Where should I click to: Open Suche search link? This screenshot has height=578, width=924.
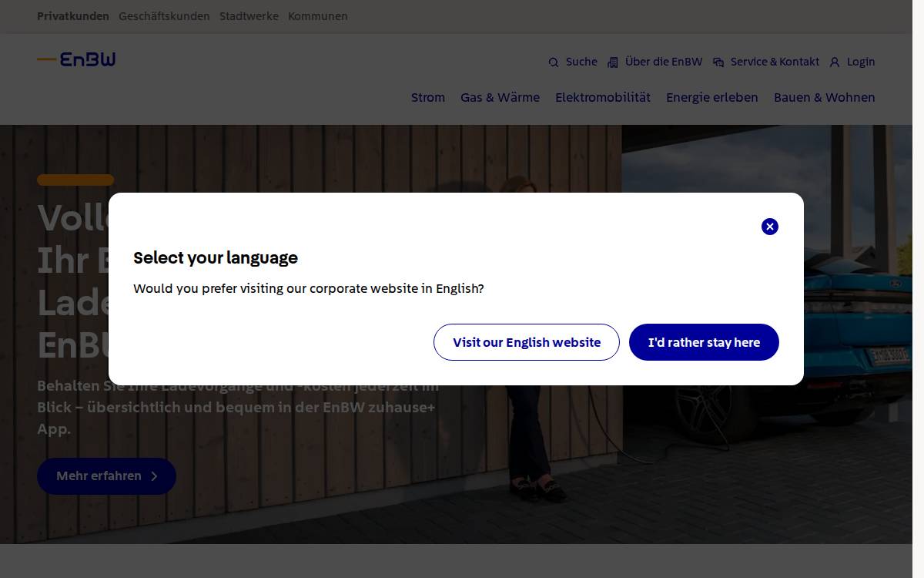581,62
